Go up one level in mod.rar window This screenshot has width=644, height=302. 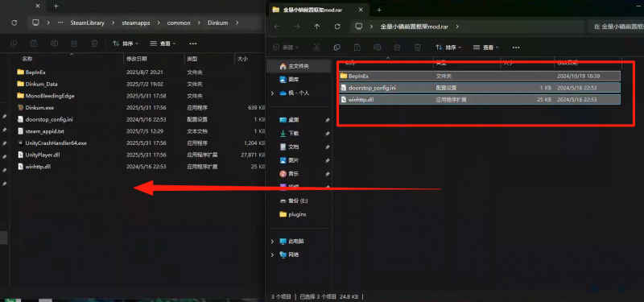pos(316,27)
